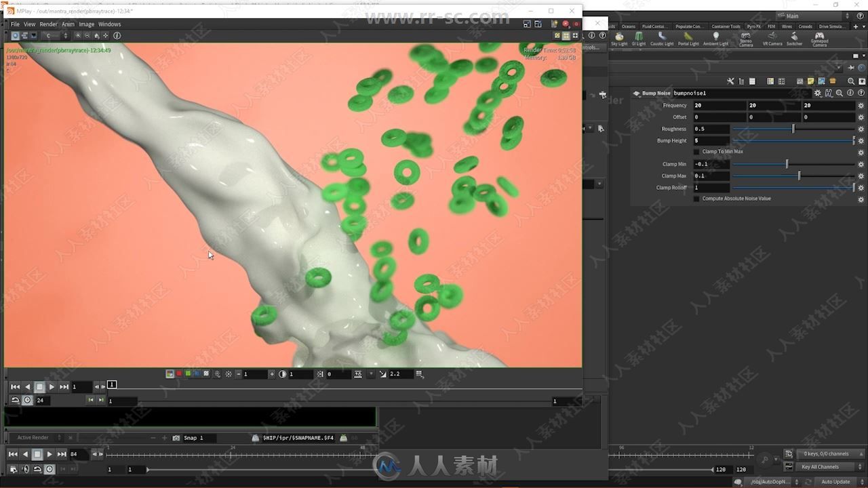Select the Sky Light shelf tool
The height and width of the screenshot is (488, 868).
pos(619,39)
